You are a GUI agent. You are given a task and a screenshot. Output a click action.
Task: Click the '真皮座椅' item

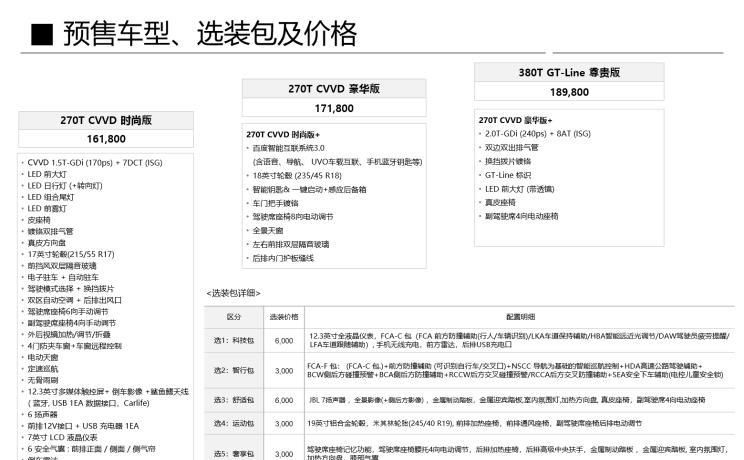point(500,202)
